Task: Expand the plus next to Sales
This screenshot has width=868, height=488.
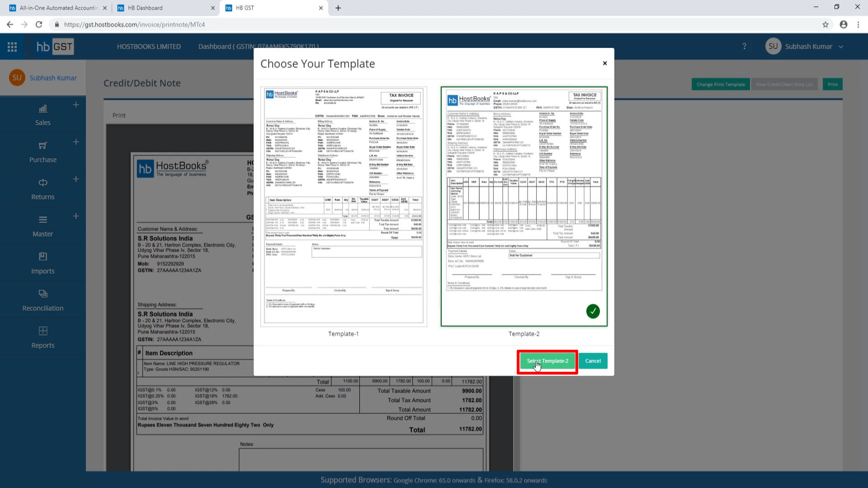Action: point(76,105)
